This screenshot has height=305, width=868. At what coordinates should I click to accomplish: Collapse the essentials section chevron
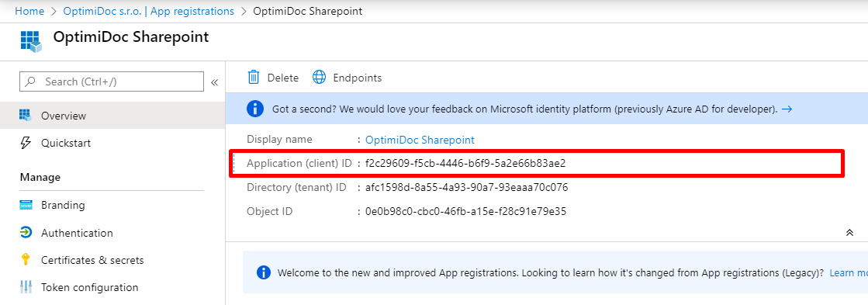(849, 233)
